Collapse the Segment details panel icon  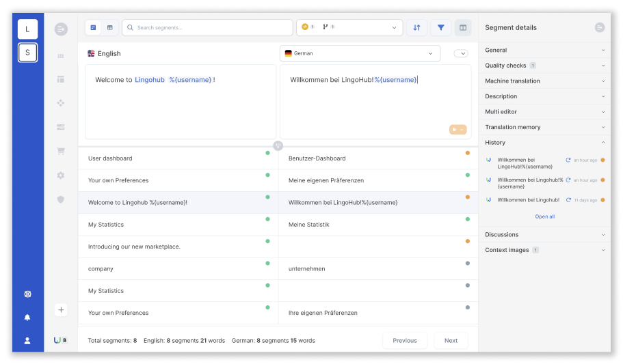[x=600, y=27]
